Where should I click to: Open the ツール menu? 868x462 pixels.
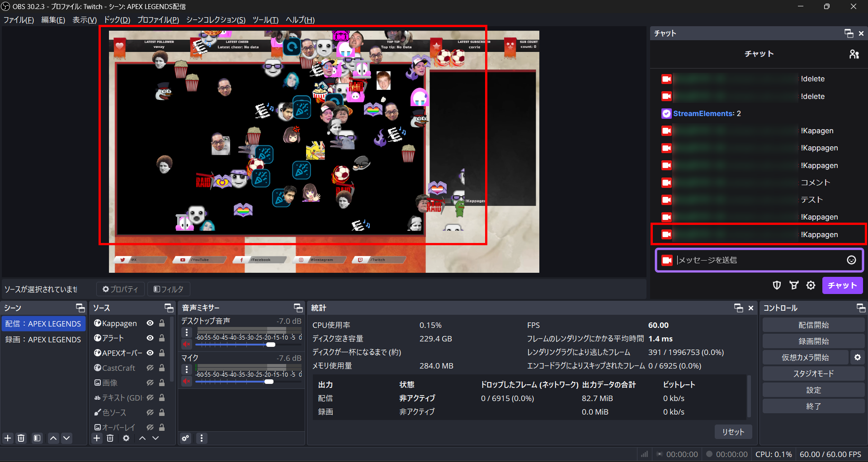[x=265, y=20]
